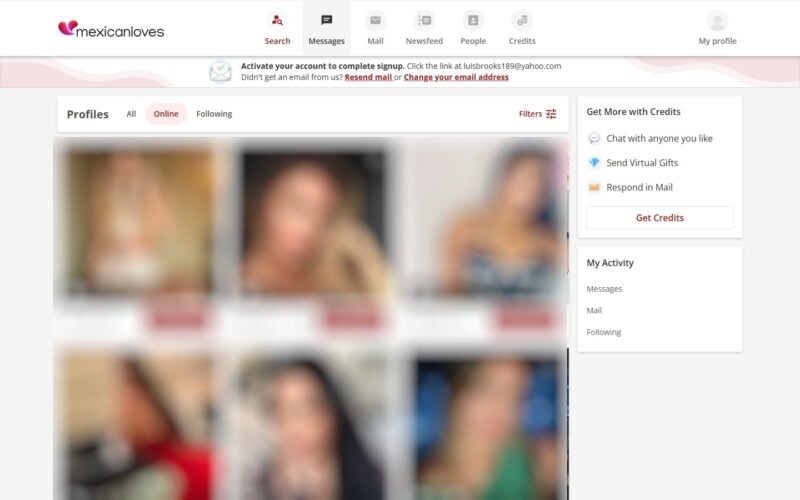Open the People icon

pyautogui.click(x=473, y=20)
